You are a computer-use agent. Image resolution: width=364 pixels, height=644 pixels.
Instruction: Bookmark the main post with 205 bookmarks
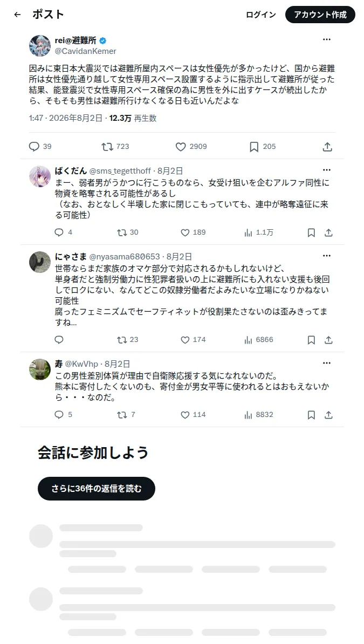[x=254, y=147]
